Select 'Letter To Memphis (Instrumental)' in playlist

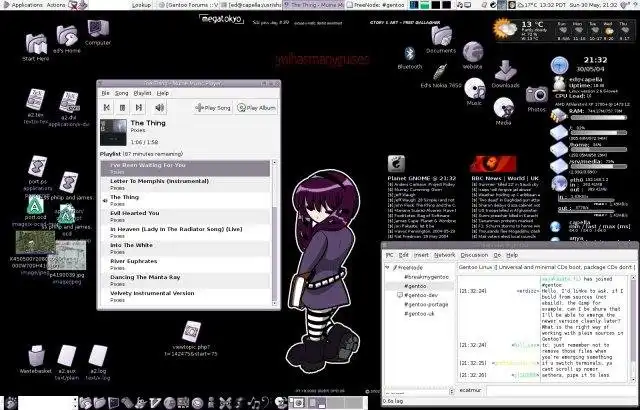tap(185, 184)
